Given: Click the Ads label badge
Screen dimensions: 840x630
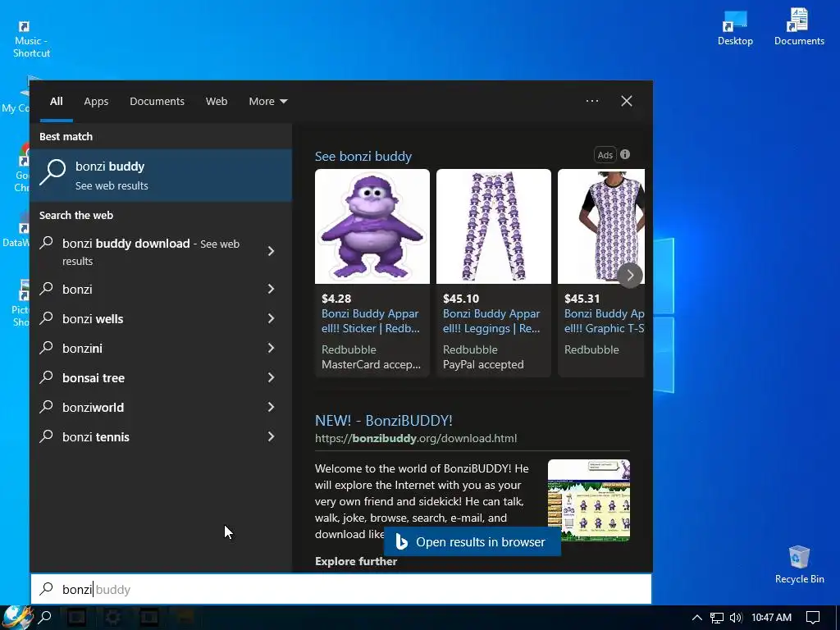Looking at the screenshot, I should (x=605, y=155).
